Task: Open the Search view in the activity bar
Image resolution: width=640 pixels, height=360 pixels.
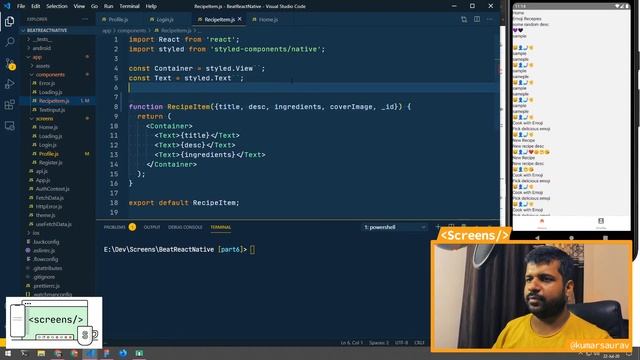Action: pyautogui.click(x=9, y=42)
